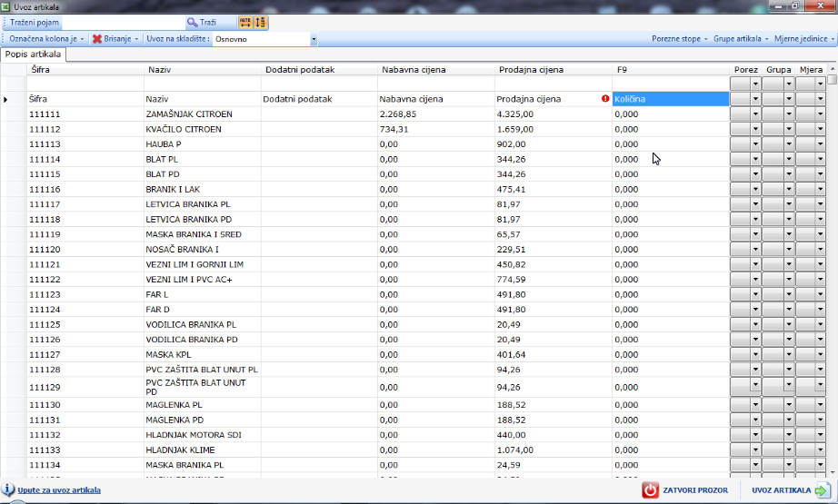The width and height of the screenshot is (838, 504).
Task: Select the Popis artikala tab
Action: tap(33, 54)
